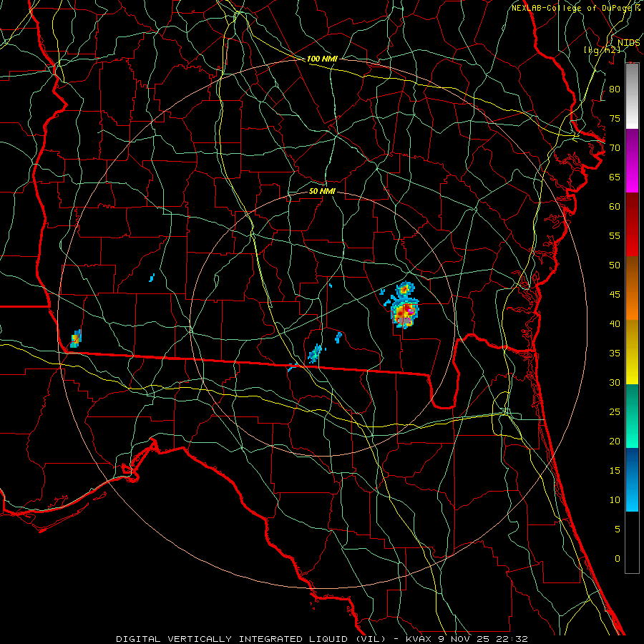Click the kg/m2 units label

(602, 50)
